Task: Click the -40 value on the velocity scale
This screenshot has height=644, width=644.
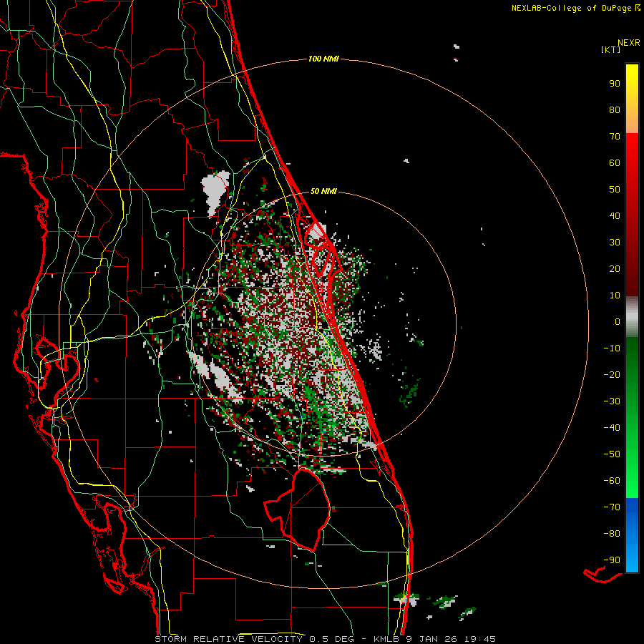Action: 612,428
